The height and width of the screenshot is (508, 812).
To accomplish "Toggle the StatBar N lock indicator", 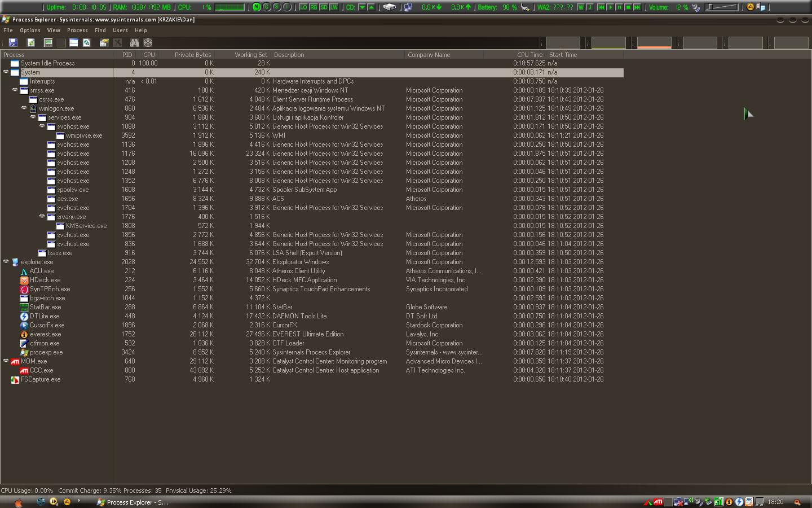I will [257, 7].
